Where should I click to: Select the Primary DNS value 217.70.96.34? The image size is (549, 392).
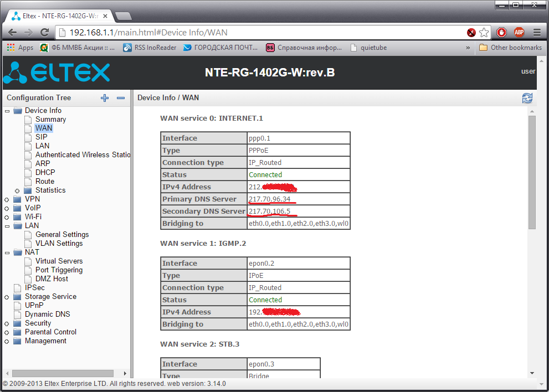point(270,199)
